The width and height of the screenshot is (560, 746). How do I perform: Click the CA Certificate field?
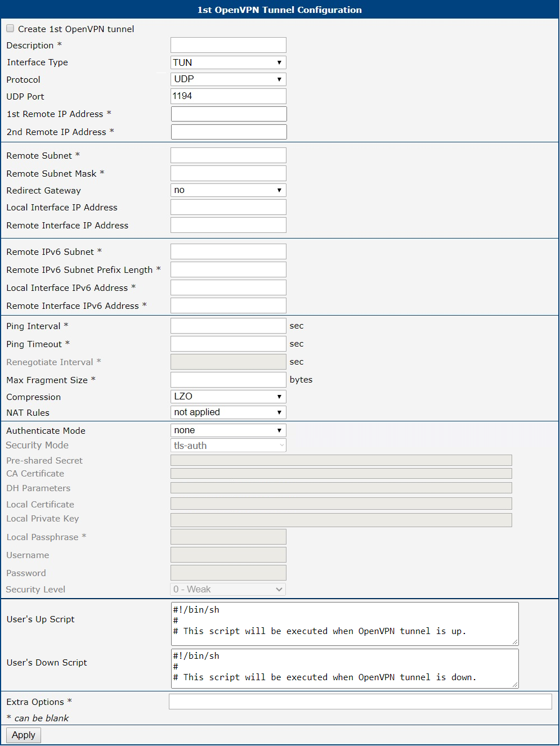(x=341, y=474)
